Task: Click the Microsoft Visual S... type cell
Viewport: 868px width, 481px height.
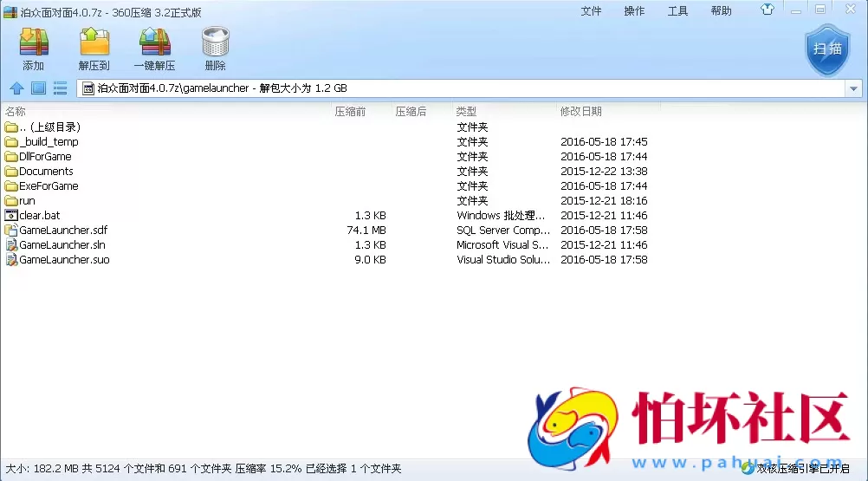Action: pos(502,244)
